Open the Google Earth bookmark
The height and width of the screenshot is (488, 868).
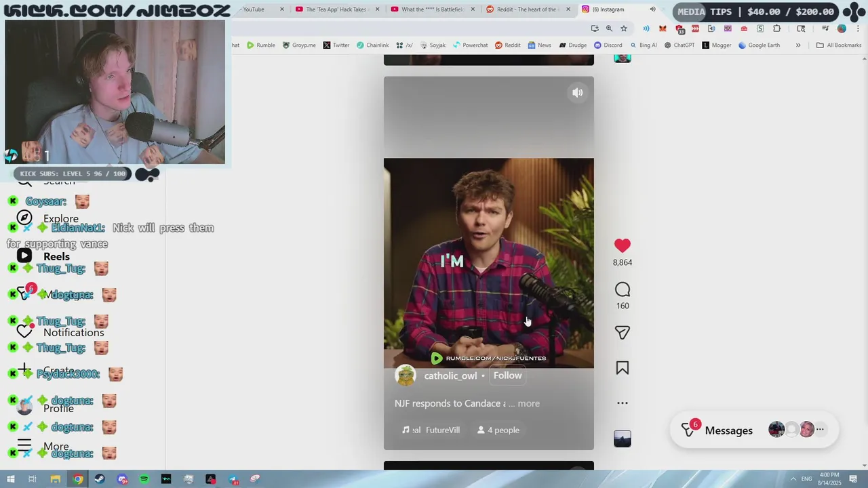759,45
